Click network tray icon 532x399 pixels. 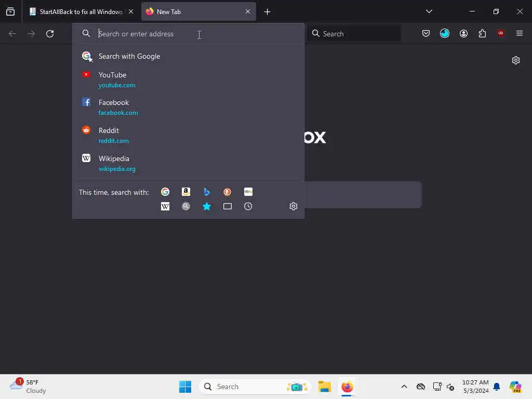coord(437,387)
